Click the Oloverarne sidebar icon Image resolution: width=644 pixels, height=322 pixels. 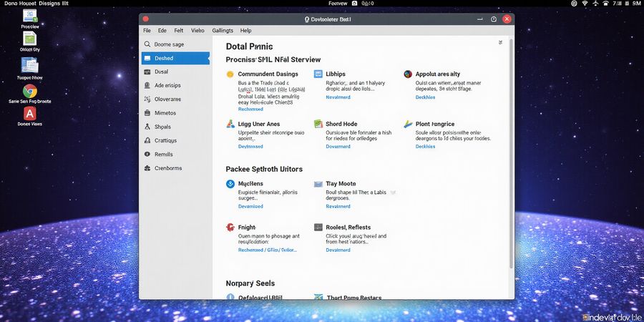tap(147, 99)
